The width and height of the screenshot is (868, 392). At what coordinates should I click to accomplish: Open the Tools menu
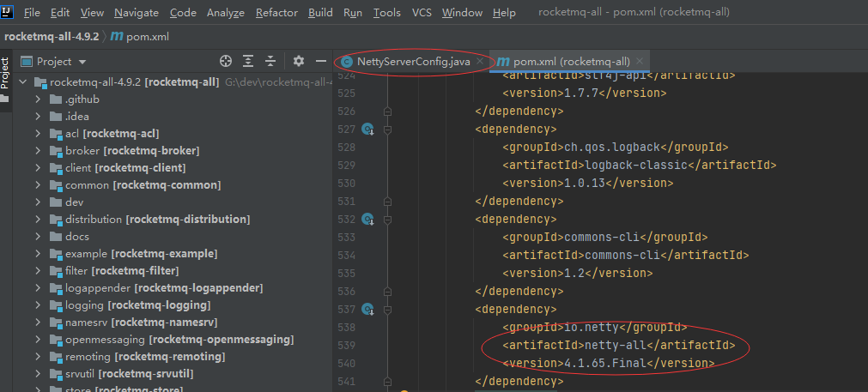tap(387, 12)
